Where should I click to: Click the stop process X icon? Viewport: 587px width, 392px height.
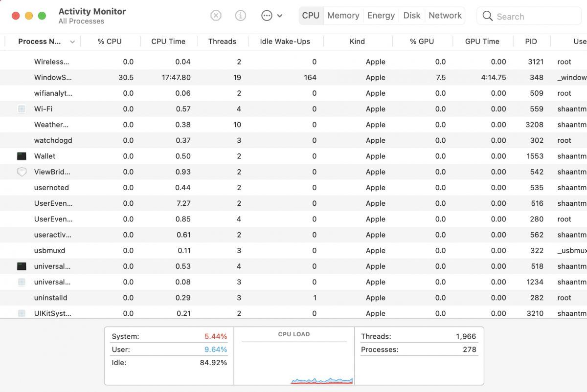[216, 16]
